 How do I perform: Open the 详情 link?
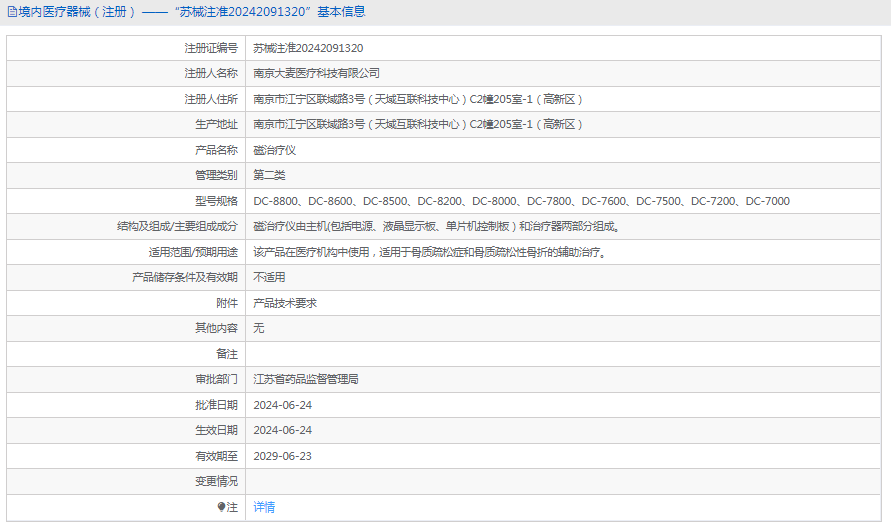264,507
